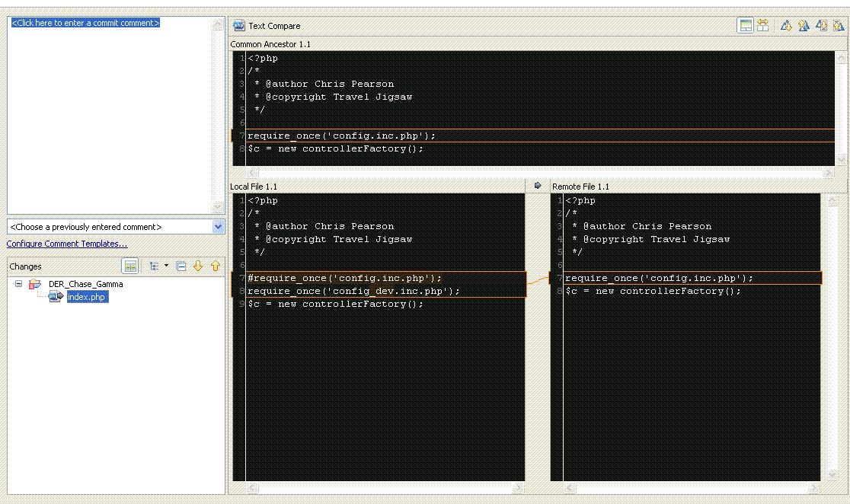The height and width of the screenshot is (504, 850).
Task: Click the up arrow of the comment scrollbar
Action: click(x=217, y=24)
